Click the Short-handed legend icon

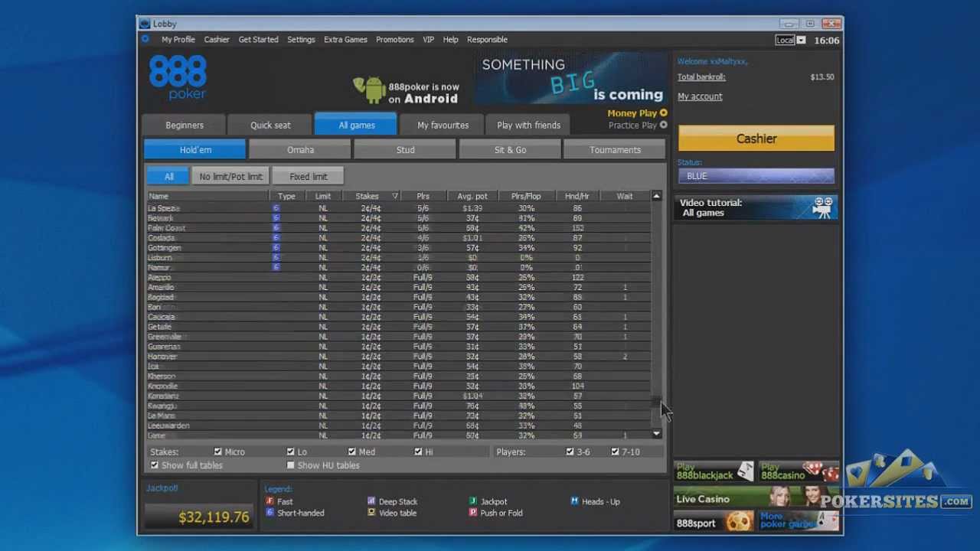(269, 513)
